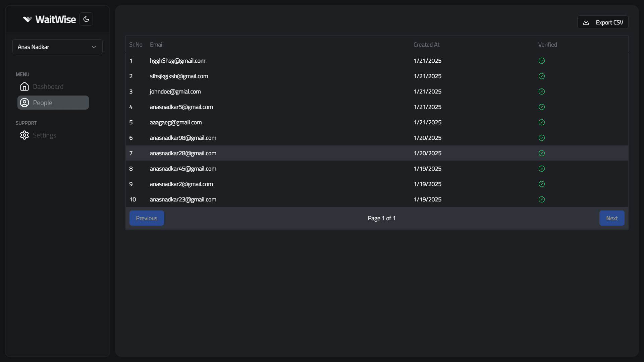Click the verified checkmark for aaagaeg@gmail.com
Viewport: 644px width, 362px height.
[542, 122]
